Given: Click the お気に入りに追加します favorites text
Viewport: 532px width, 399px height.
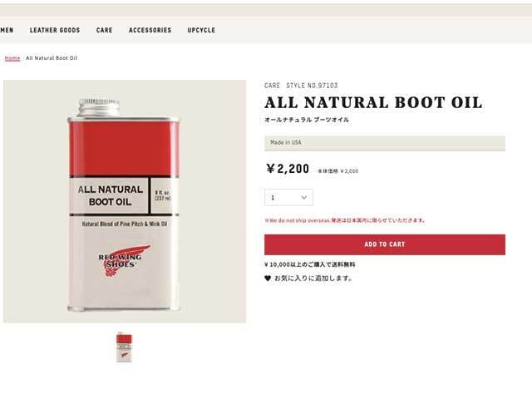Looking at the screenshot, I should tap(313, 278).
